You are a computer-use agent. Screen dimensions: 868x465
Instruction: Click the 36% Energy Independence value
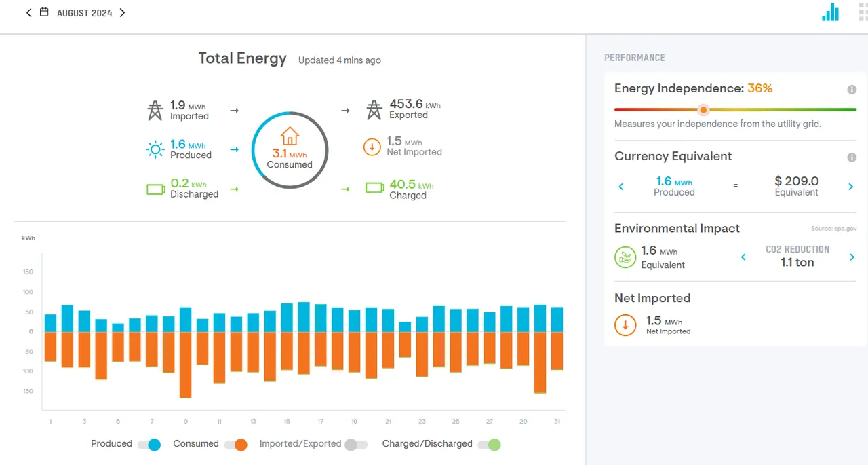pos(759,88)
